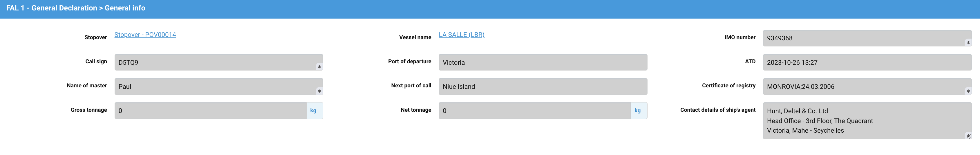This screenshot has height=155, width=980.
Task: Click the corner icon of ship's agent textarea
Action: click(x=968, y=136)
